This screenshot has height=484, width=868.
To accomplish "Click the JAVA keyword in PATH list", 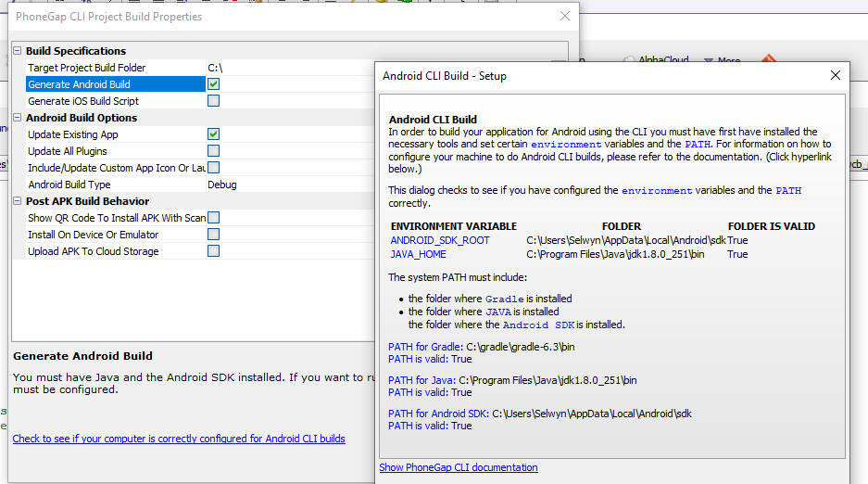I will coord(498,312).
